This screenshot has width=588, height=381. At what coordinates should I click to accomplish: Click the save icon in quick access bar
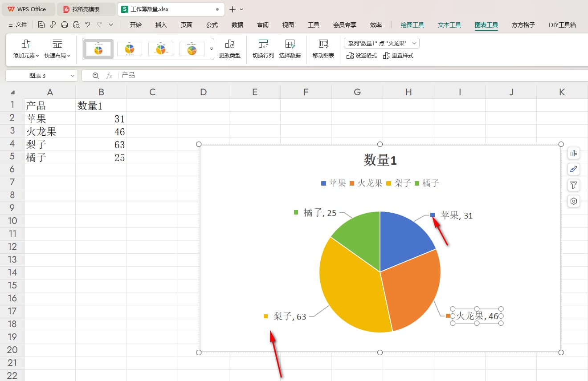[41, 25]
